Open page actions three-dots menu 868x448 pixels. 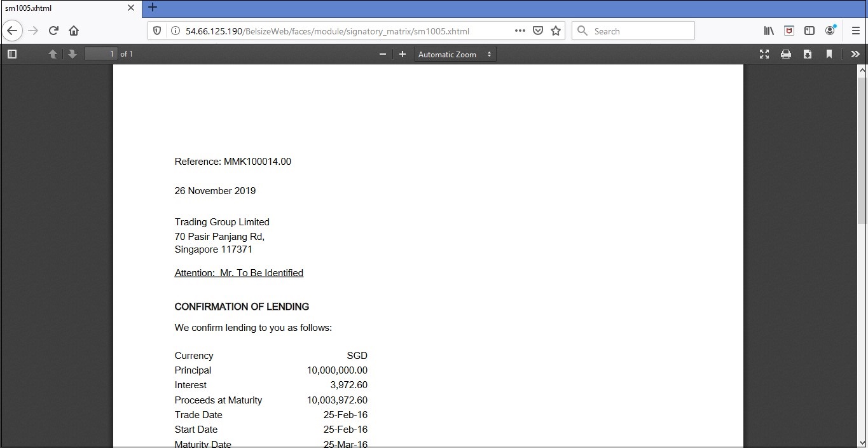click(520, 31)
